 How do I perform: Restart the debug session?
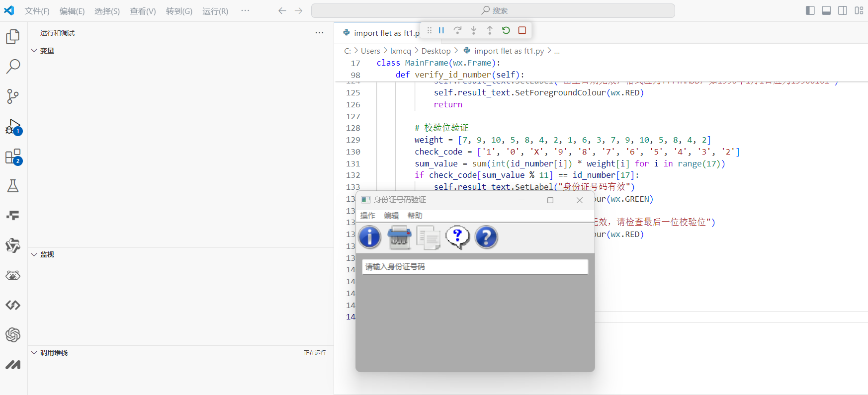[506, 30]
